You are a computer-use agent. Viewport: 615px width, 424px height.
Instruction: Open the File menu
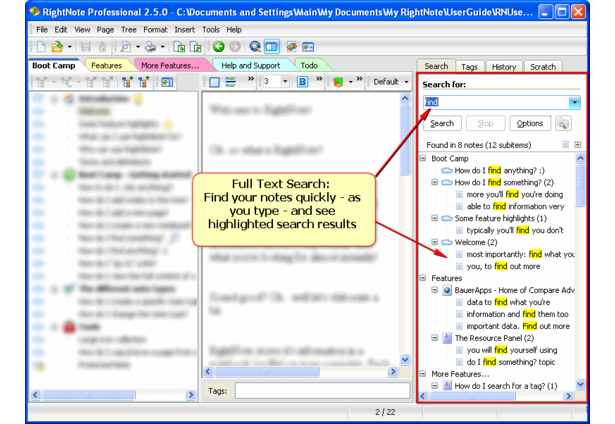42,30
